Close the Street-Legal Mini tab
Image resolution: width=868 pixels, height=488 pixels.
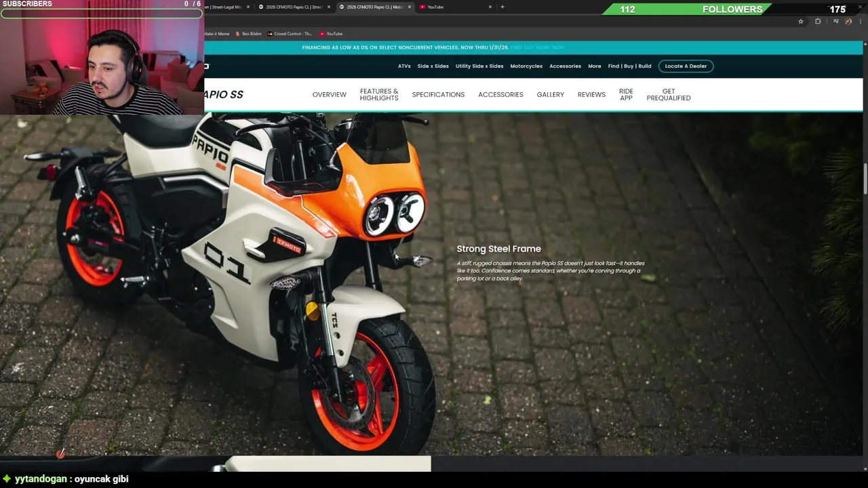(x=248, y=7)
